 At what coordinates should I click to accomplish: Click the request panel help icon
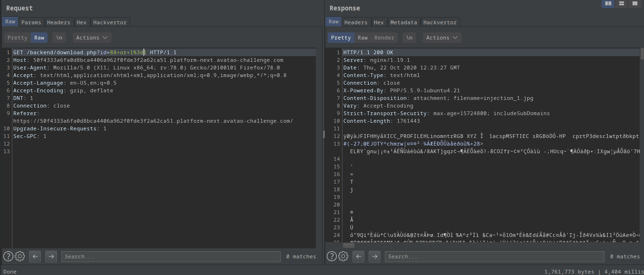[8, 256]
